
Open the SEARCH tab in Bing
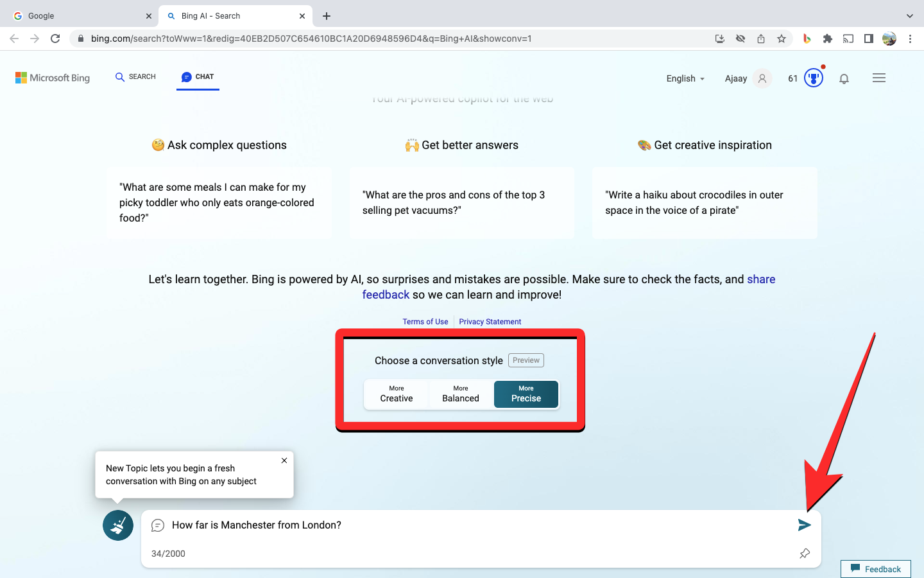[x=135, y=77]
